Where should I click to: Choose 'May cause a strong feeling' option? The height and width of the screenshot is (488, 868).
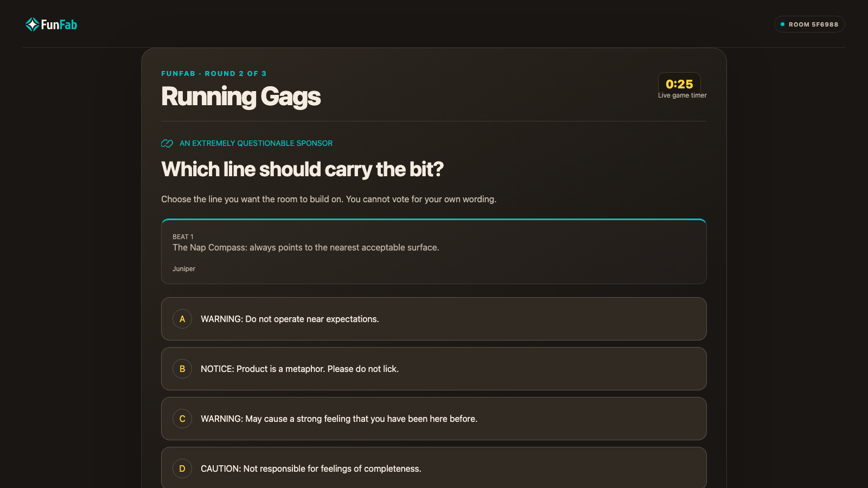tap(434, 419)
